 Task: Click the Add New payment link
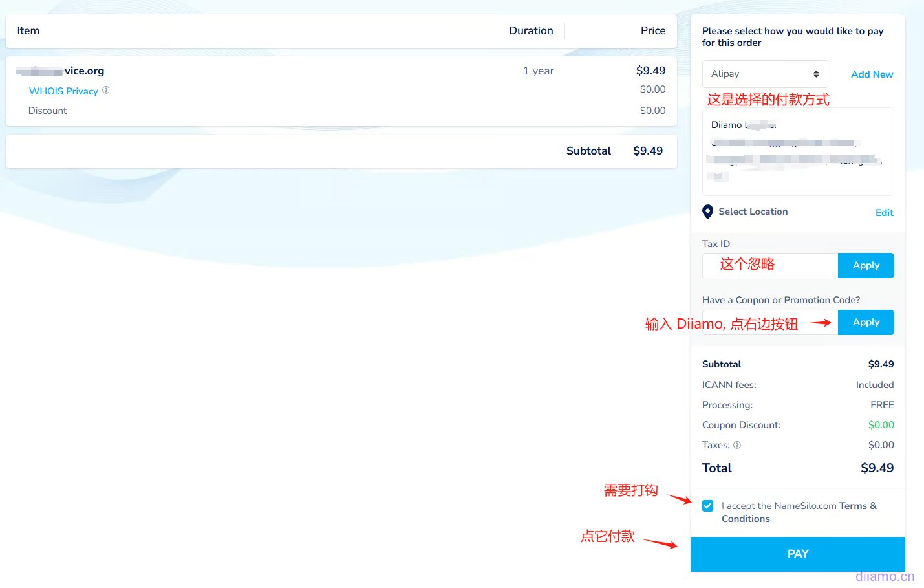pos(872,74)
